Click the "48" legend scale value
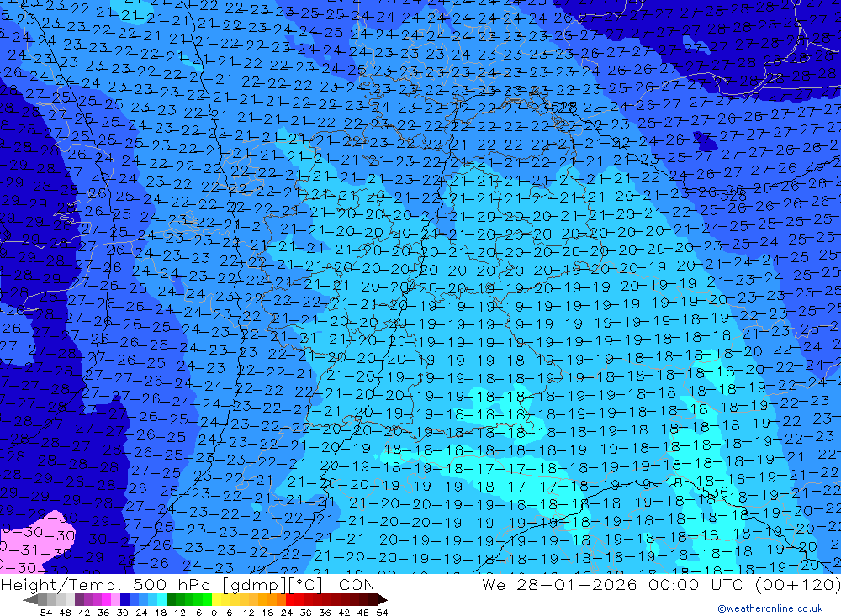The height and width of the screenshot is (616, 841). [363, 613]
